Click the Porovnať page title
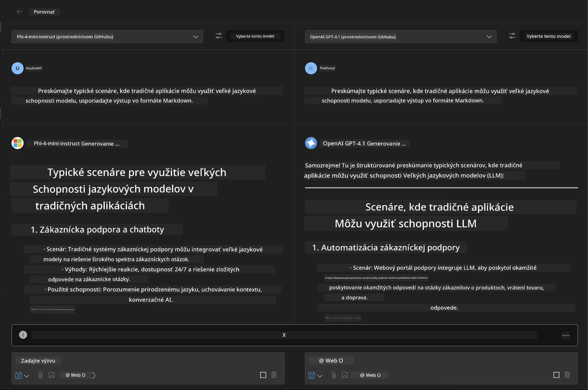 point(44,12)
